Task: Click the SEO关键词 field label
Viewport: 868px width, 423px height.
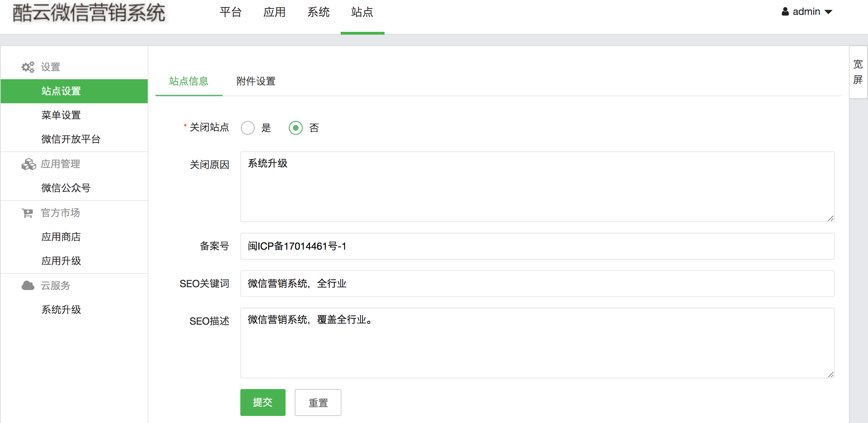Action: coord(204,284)
